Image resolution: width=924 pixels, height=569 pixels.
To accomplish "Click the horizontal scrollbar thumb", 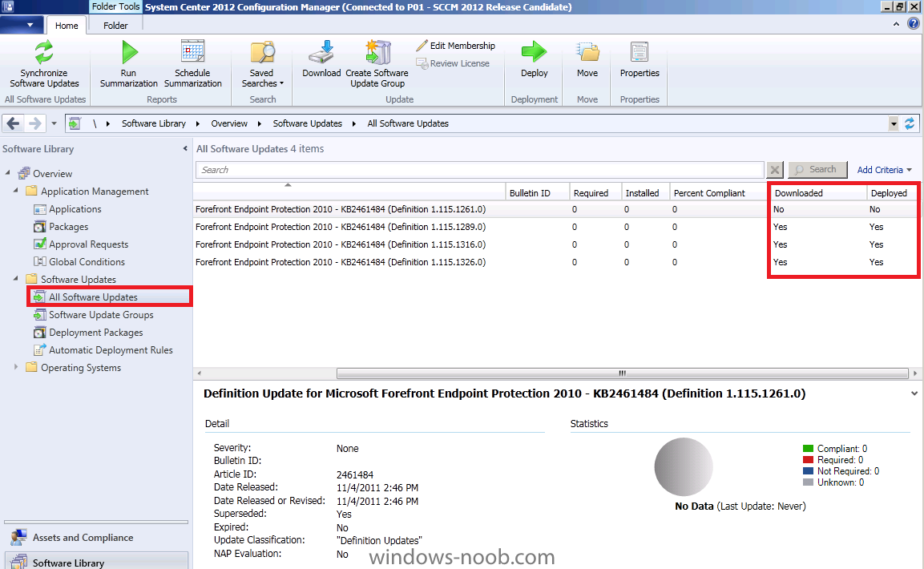I will [x=623, y=373].
